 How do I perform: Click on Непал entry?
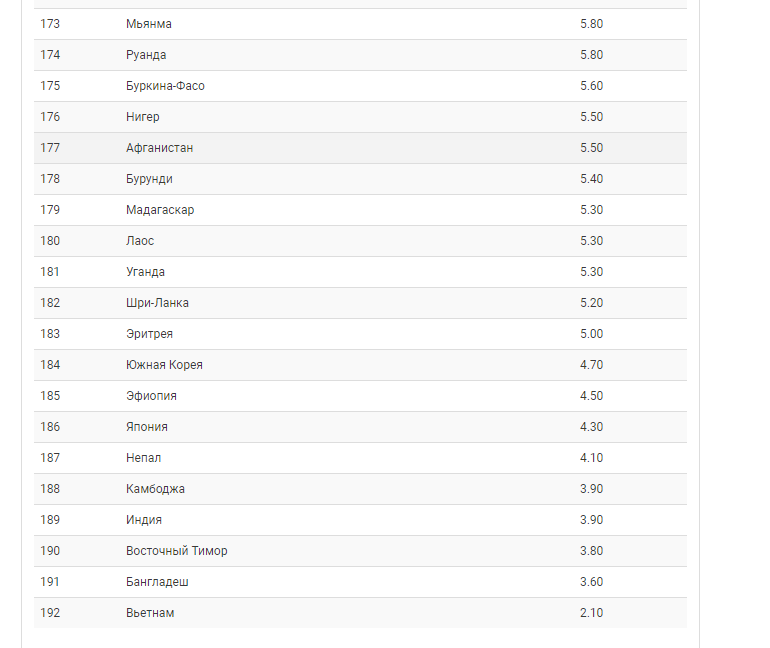point(143,458)
